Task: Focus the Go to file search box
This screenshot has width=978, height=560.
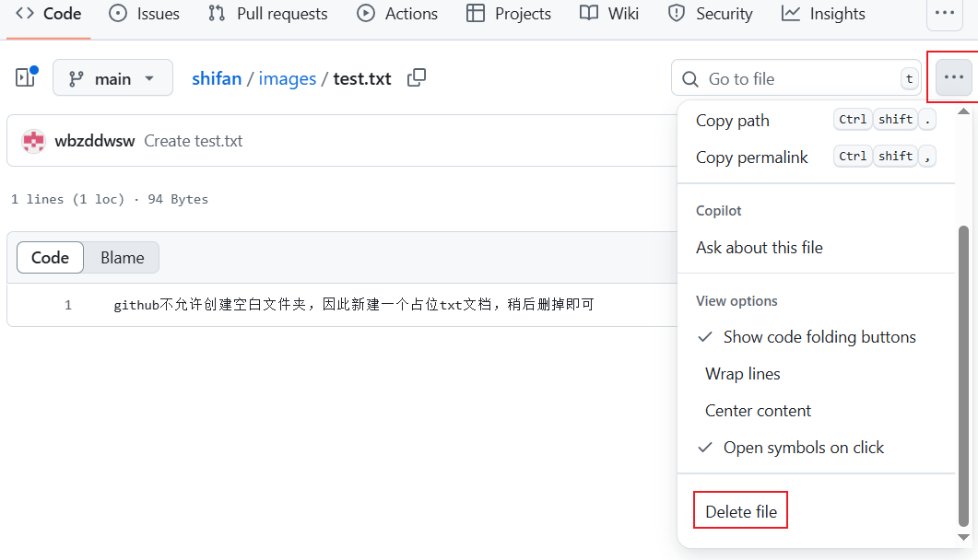Action: click(x=795, y=78)
